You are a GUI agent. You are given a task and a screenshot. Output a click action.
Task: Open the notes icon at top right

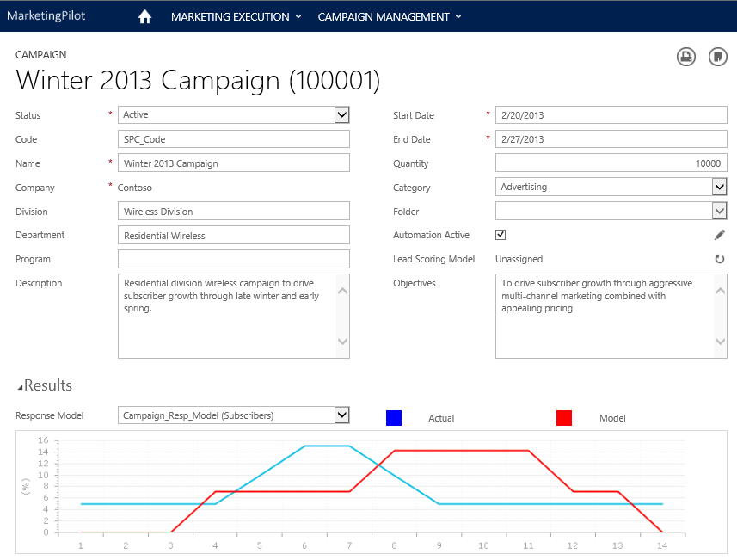(718, 57)
